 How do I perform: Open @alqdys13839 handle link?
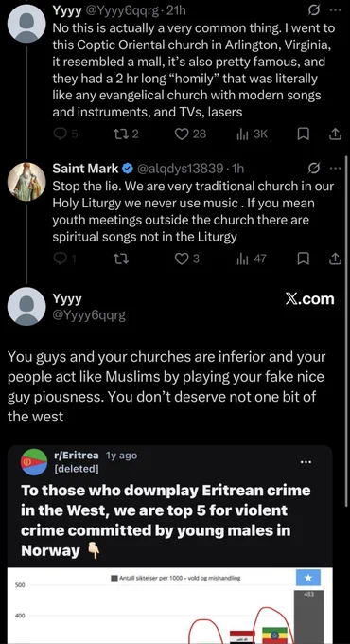tap(183, 169)
